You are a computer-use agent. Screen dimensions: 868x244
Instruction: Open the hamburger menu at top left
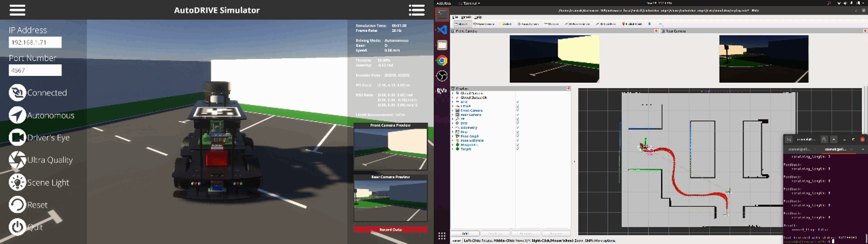[17, 10]
